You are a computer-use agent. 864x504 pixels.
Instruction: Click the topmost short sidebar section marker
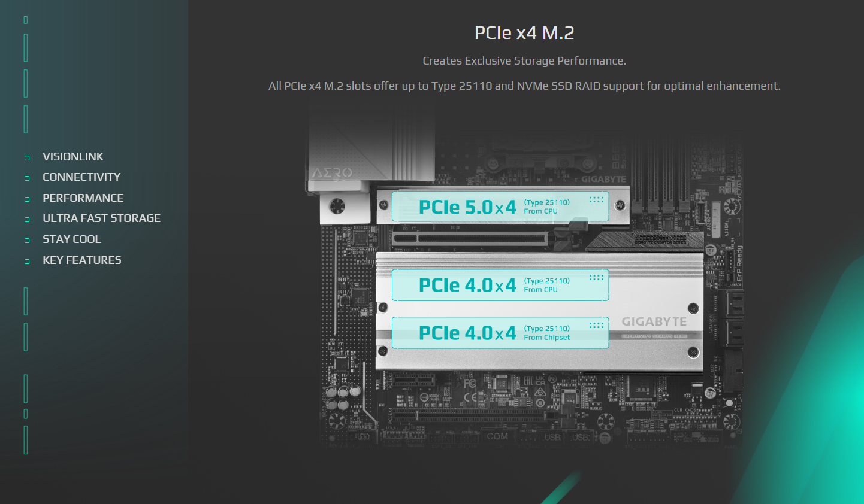[x=26, y=20]
